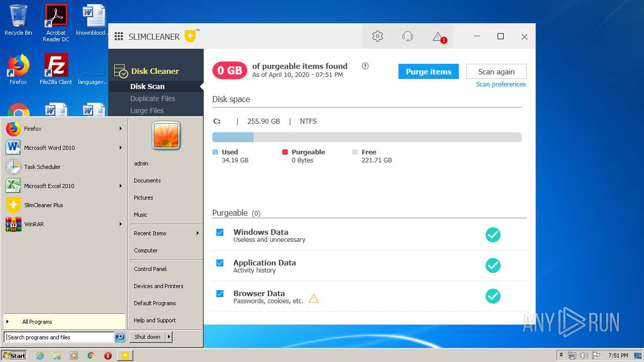Select SlimCleaner Plus taskbar button
The width and height of the screenshot is (644, 362).
[x=125, y=355]
